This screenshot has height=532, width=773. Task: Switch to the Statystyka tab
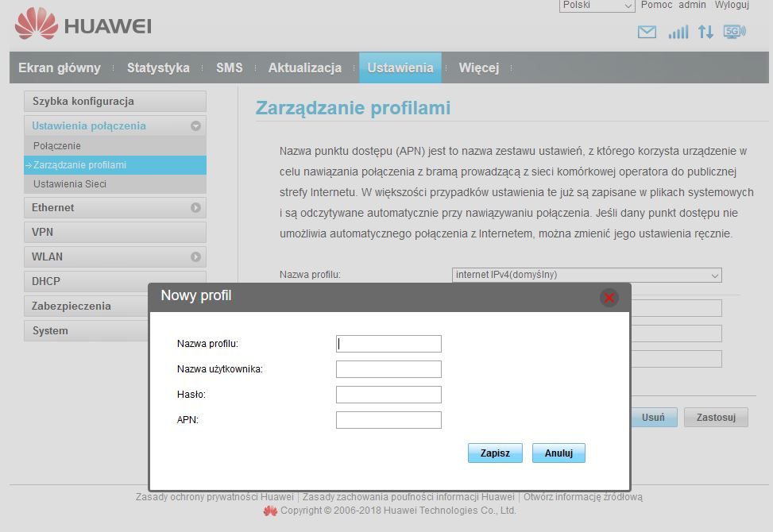158,67
